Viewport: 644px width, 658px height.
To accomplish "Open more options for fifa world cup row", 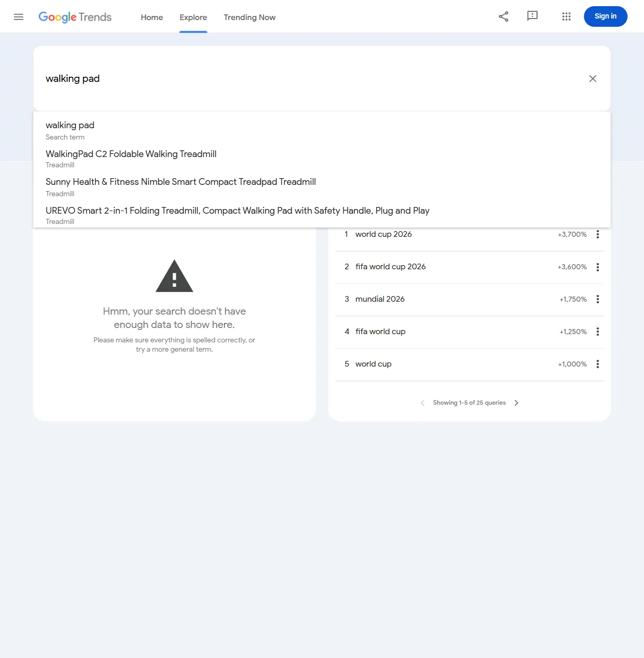I will pos(598,332).
